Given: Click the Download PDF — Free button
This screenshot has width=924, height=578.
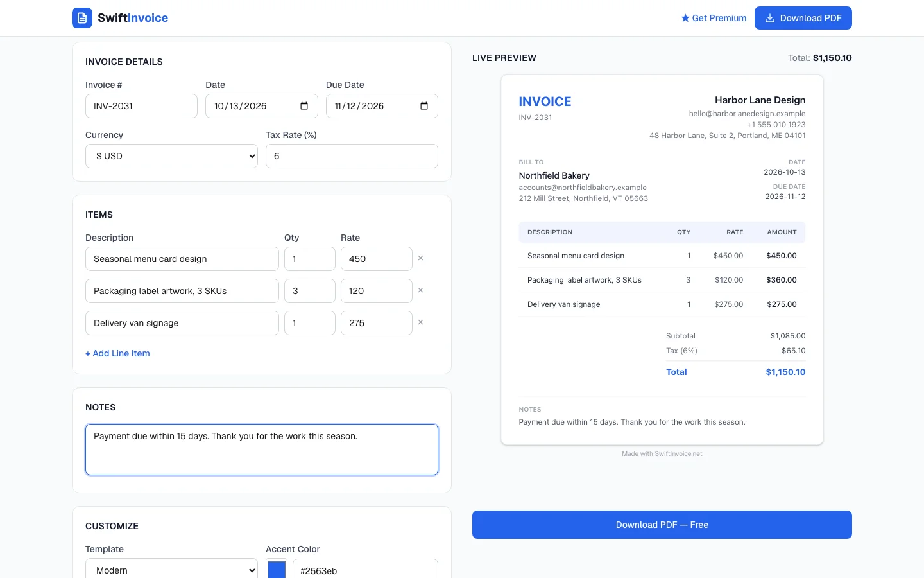Looking at the screenshot, I should tap(662, 525).
